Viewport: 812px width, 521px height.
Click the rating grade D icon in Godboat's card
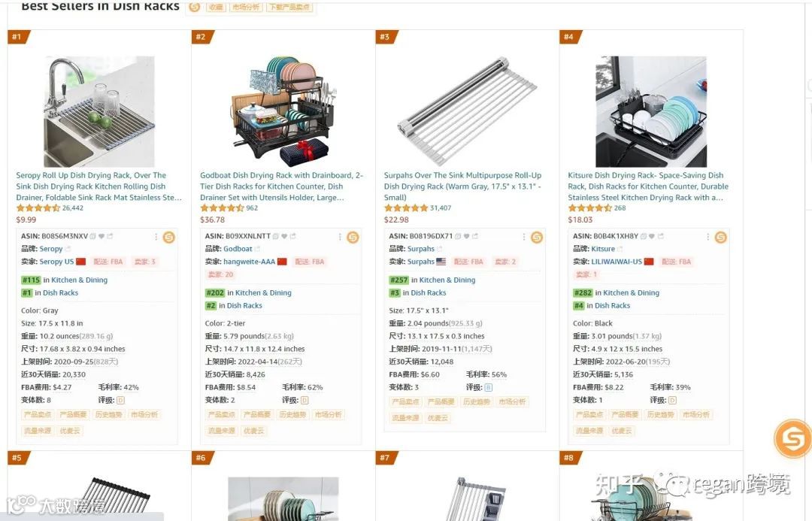(x=304, y=400)
